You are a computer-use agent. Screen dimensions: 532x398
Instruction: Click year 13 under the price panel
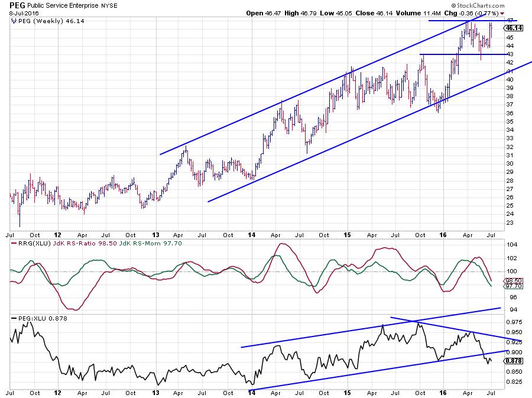pos(155,235)
